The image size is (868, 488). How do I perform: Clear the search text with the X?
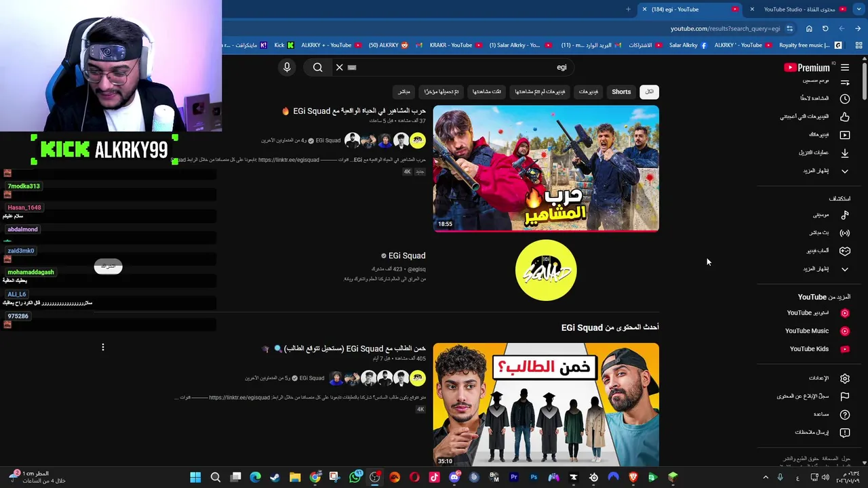coord(340,67)
